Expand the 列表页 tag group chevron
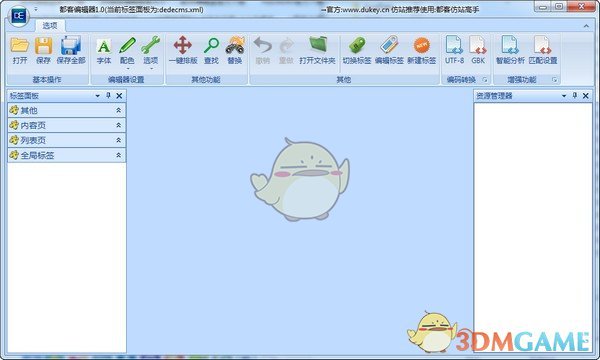This screenshot has height=360, width=600. point(119,140)
